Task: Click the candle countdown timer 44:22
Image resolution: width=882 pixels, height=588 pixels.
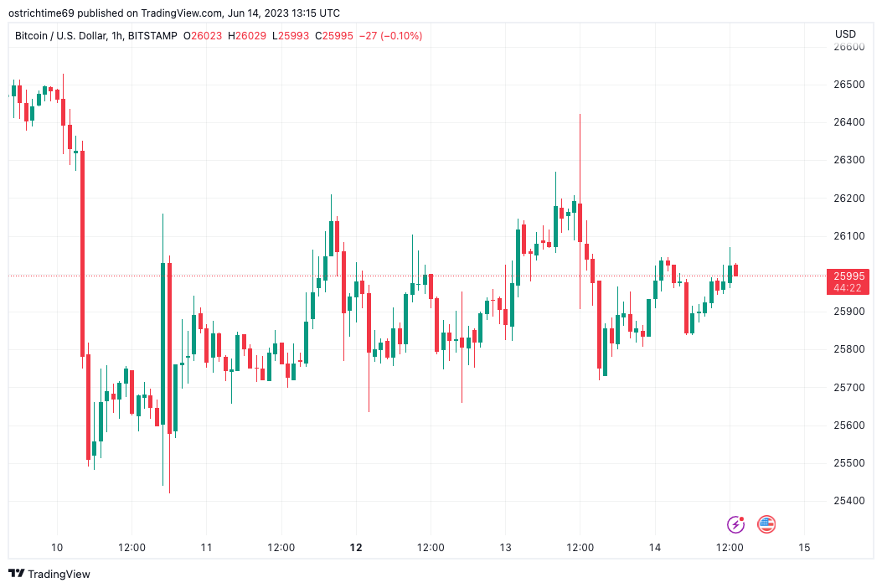Action: coord(846,288)
